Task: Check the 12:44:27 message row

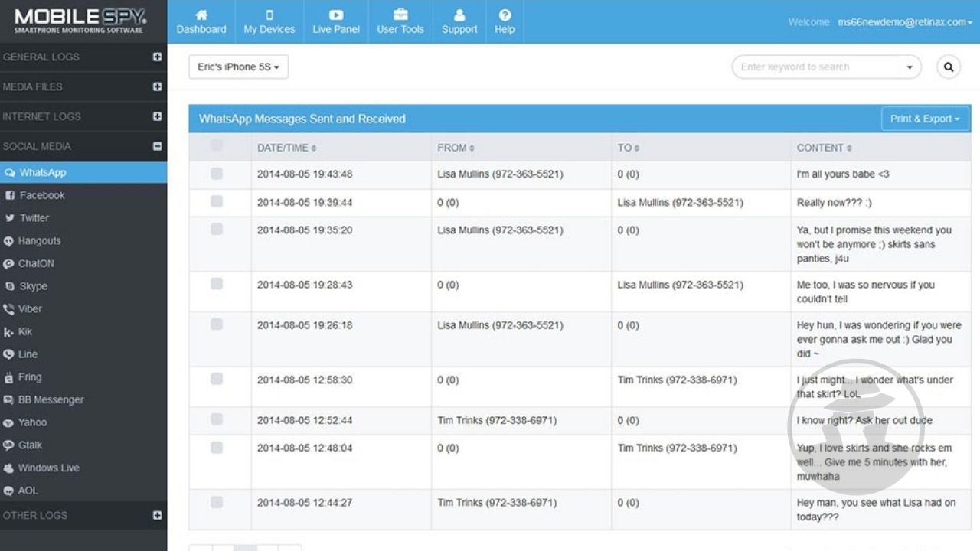Action: pos(217,502)
